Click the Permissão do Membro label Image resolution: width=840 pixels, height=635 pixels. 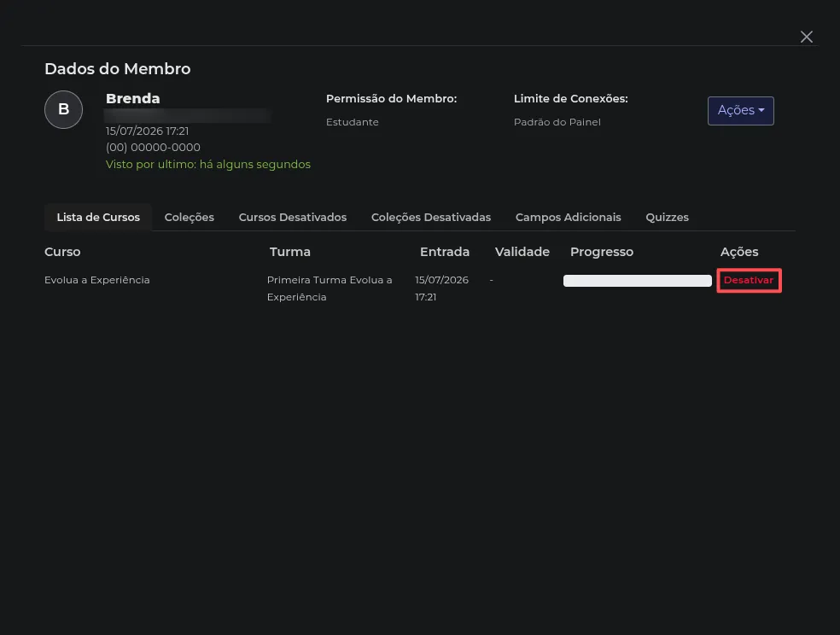[x=391, y=98]
